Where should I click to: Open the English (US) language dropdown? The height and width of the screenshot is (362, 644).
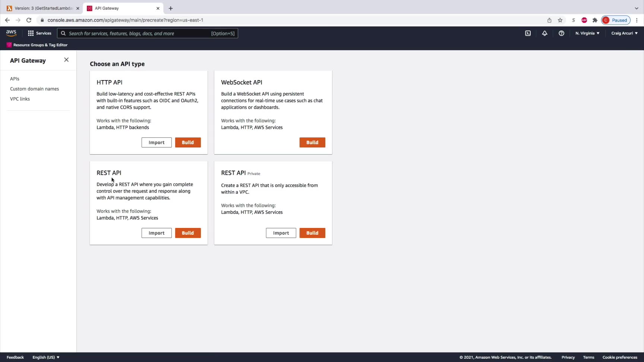[46, 357]
